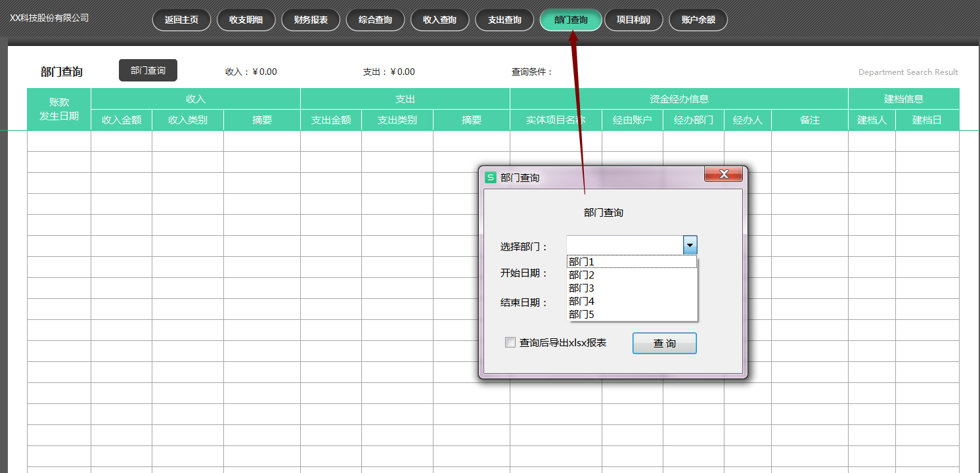This screenshot has width=980, height=473.
Task: Select the highlighted 部门查询 nav tab
Action: tap(570, 20)
